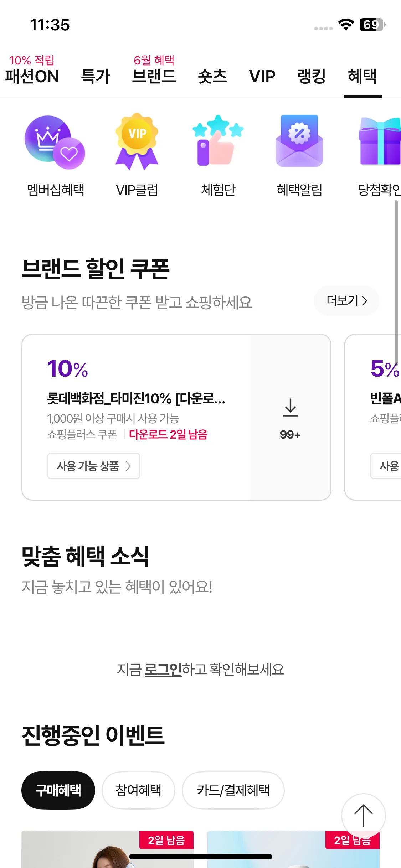401x868 pixels.
Task: Open the 혜택알림 envelope icon
Action: tap(299, 141)
